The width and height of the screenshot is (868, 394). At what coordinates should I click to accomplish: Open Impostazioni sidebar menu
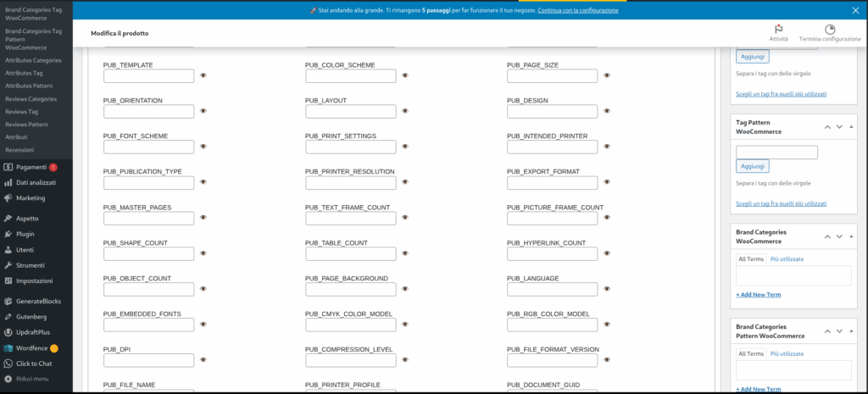tap(36, 280)
